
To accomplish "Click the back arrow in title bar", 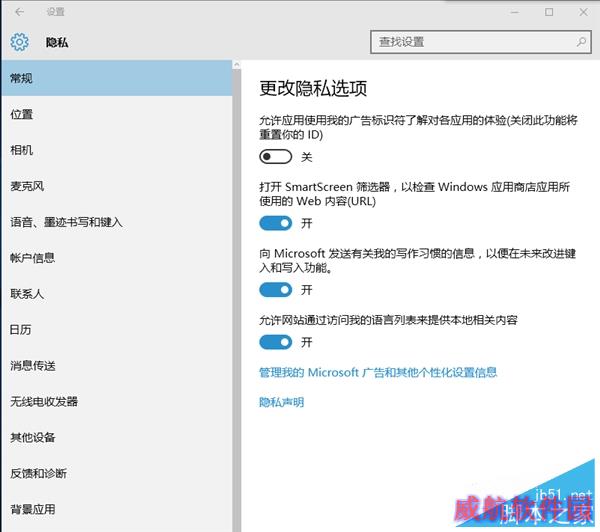I will click(19, 12).
